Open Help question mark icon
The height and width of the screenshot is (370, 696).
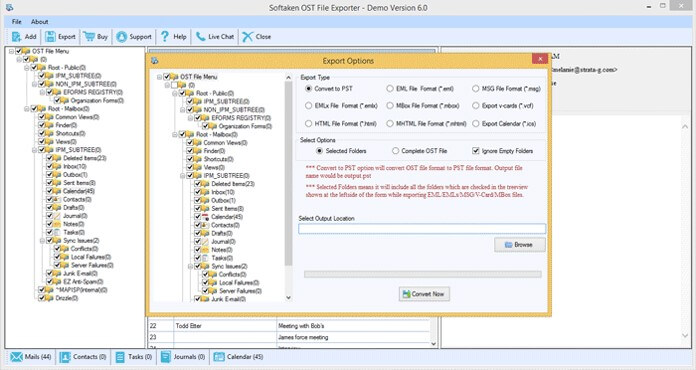coord(165,36)
